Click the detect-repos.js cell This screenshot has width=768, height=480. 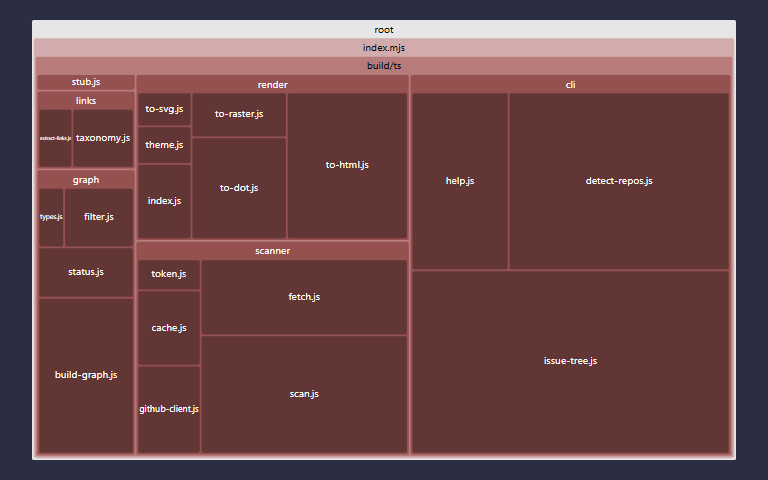pos(619,181)
